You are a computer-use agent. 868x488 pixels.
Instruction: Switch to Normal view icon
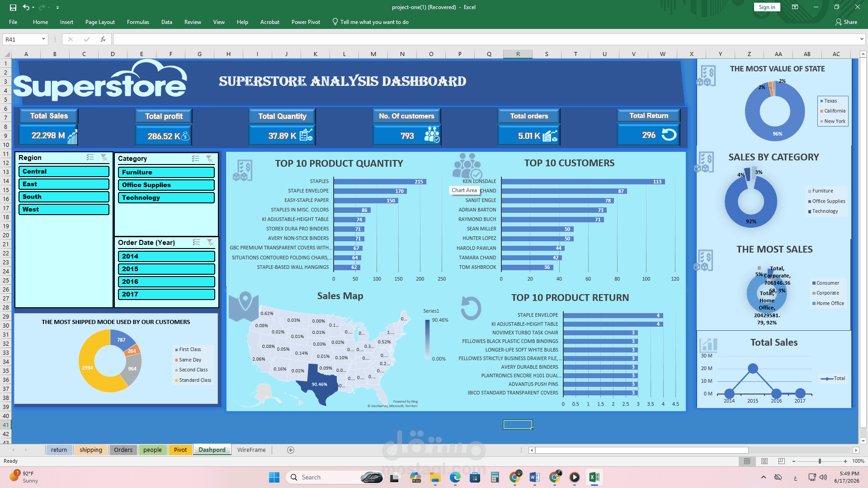(x=747, y=461)
